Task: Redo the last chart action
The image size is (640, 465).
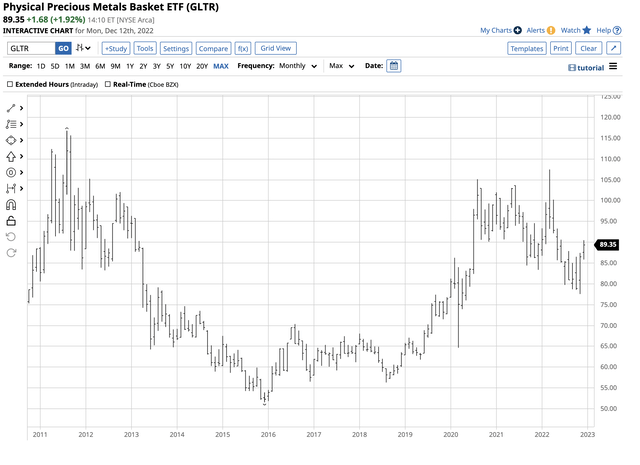Action: (11, 253)
